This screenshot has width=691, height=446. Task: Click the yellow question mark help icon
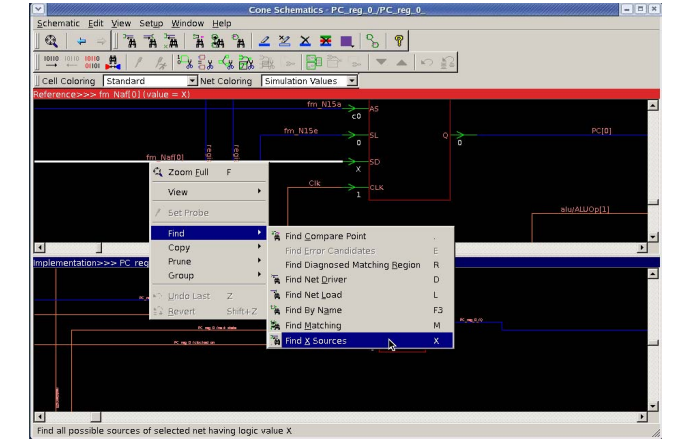[399, 41]
